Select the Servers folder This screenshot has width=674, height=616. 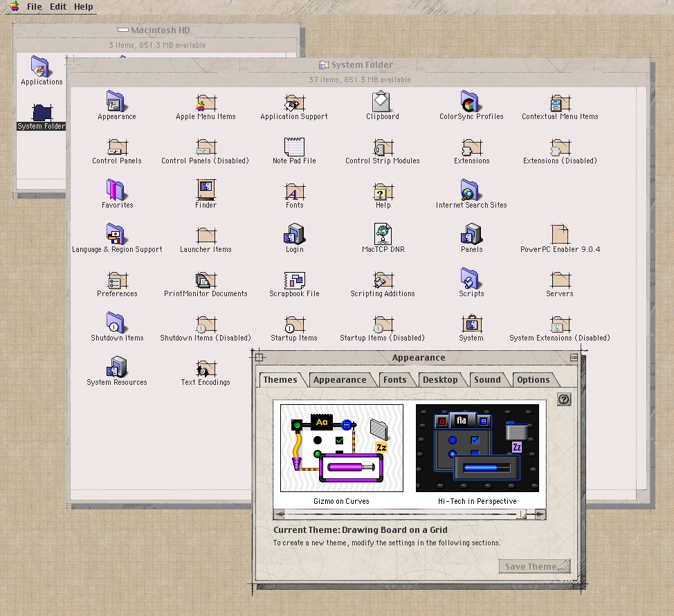coord(560,280)
